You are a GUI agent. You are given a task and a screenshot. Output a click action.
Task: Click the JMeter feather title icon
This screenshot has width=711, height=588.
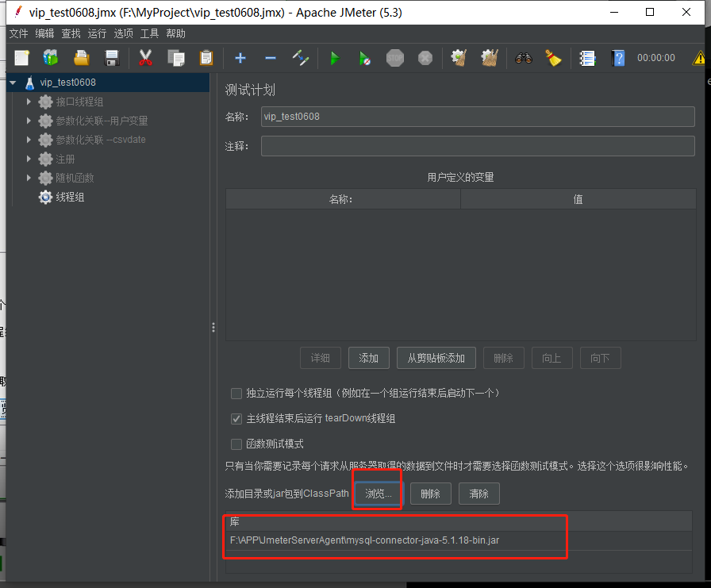pos(18,11)
